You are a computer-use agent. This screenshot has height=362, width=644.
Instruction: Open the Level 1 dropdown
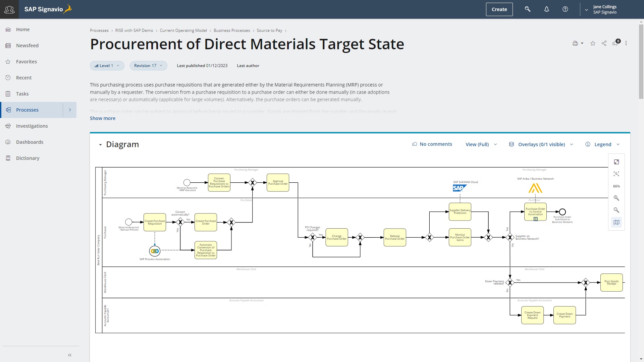pos(107,66)
